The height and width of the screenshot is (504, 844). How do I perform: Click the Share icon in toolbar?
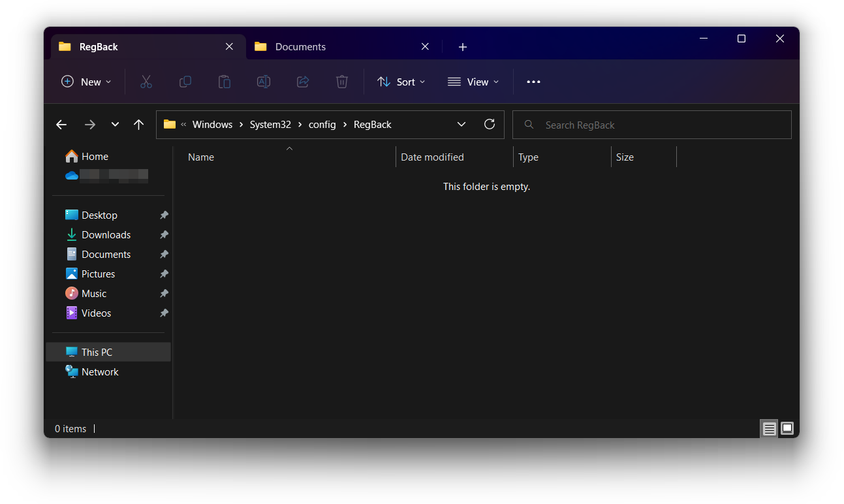[303, 82]
